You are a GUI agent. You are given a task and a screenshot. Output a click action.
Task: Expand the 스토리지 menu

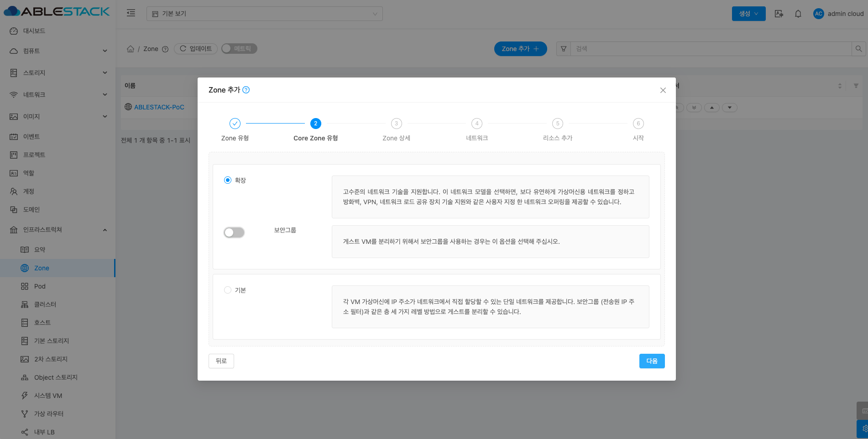[58, 73]
